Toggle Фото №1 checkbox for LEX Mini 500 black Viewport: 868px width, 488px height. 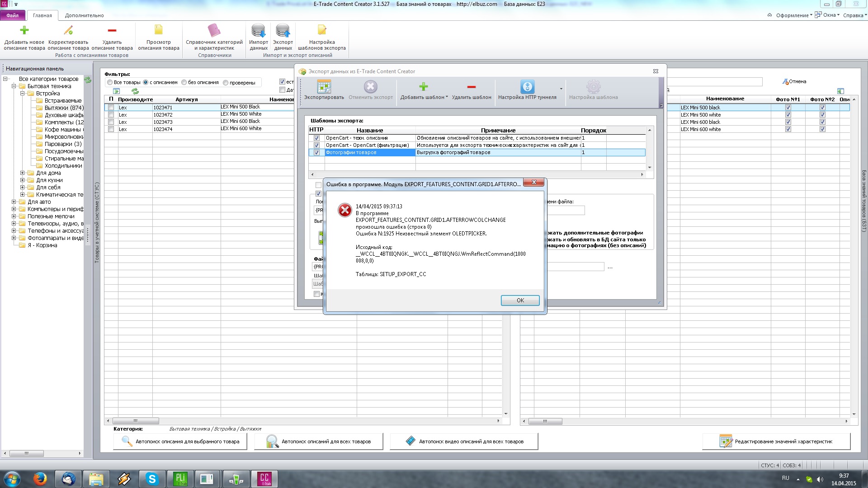click(788, 108)
